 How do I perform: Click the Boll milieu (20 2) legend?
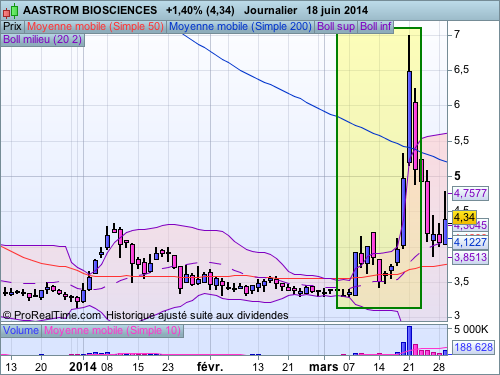(42, 39)
